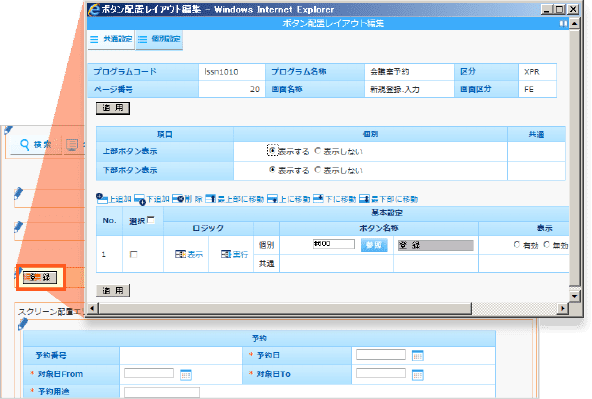This screenshot has height=399, width=592.
Task: Click the 最下部に移動 move-to-bottom icon
Action: pyautogui.click(x=364, y=199)
